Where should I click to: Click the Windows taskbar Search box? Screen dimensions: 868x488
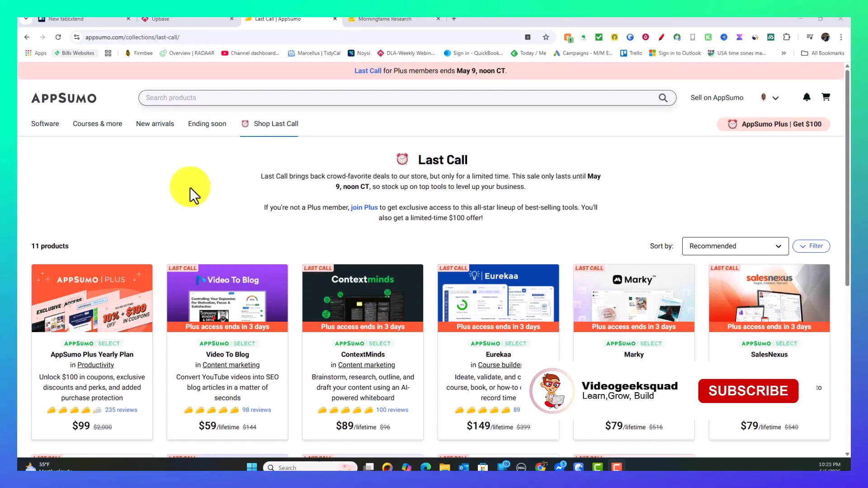pos(310,467)
